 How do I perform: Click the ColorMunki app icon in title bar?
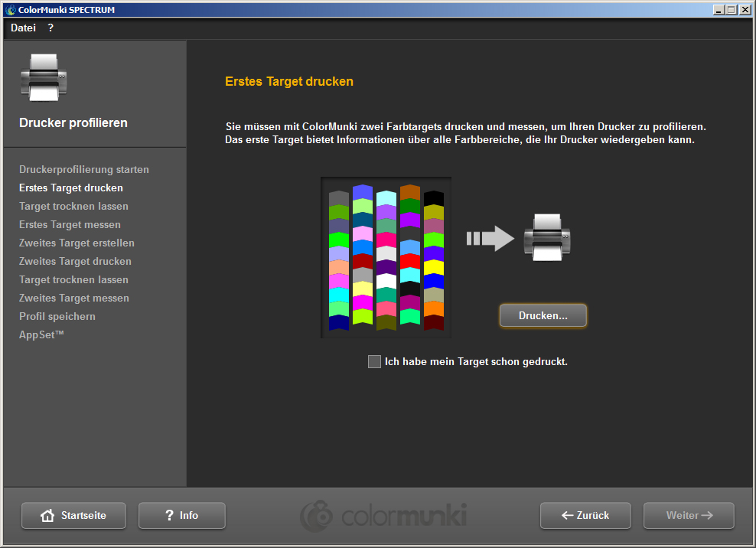tap(11, 10)
